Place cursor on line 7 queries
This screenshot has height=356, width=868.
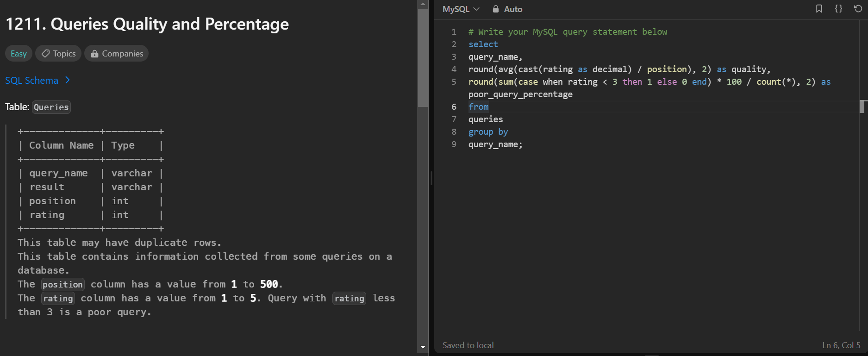point(486,119)
